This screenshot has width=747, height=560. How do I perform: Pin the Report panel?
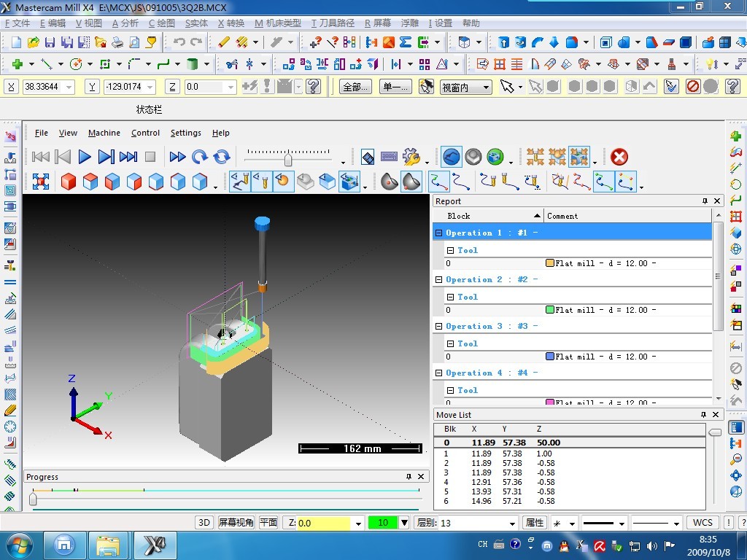coord(705,201)
